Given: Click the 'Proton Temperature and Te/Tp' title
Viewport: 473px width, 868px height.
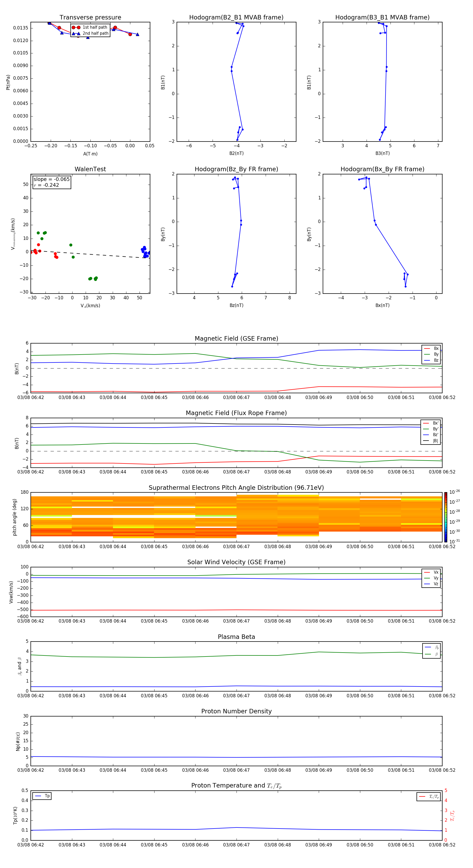Looking at the screenshot, I should click(236, 786).
